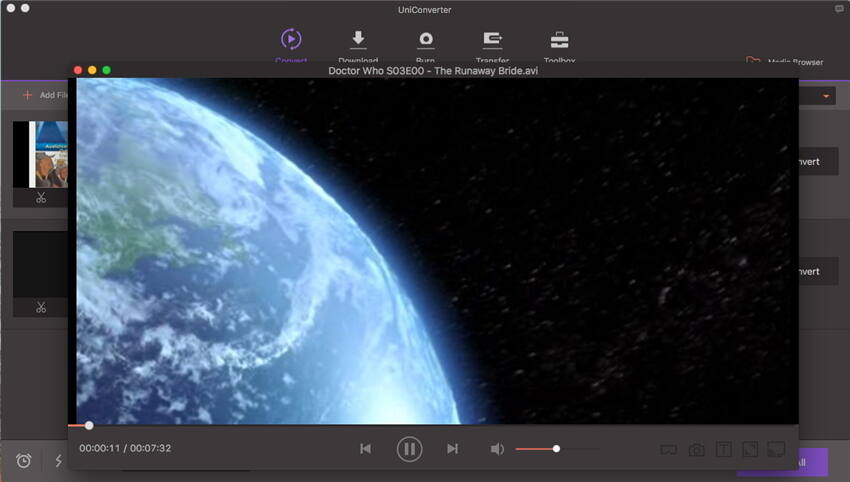
Task: Click Convert button for first video
Action: coord(819,162)
